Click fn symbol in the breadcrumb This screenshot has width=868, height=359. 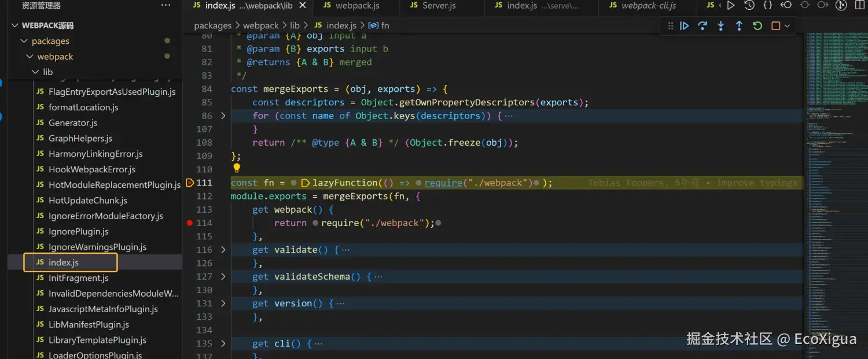tap(379, 25)
